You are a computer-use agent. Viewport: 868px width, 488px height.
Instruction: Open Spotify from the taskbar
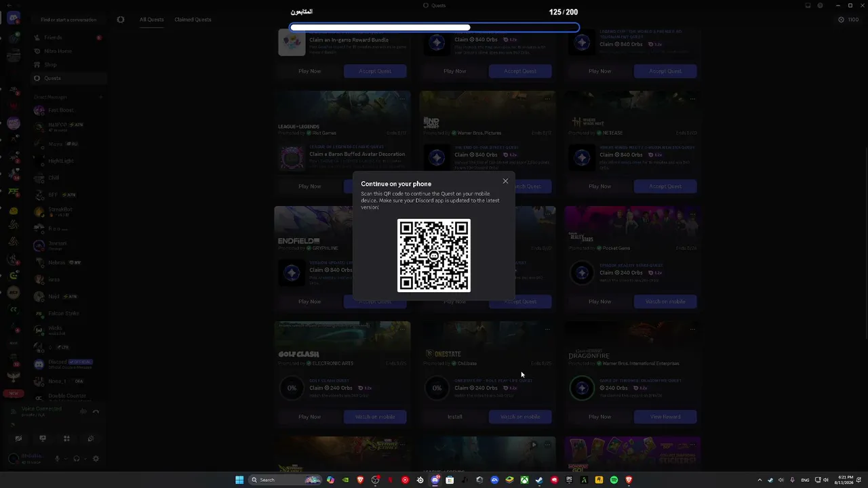tap(614, 480)
